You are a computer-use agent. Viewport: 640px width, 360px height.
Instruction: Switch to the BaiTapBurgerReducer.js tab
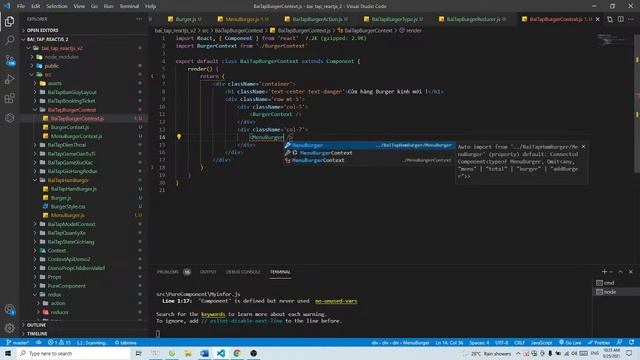click(x=472, y=19)
